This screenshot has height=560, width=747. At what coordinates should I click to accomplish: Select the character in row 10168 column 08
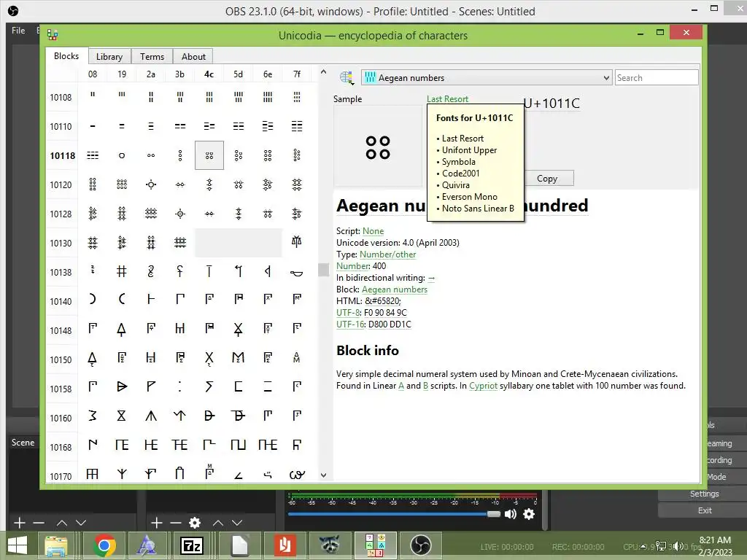(x=93, y=446)
